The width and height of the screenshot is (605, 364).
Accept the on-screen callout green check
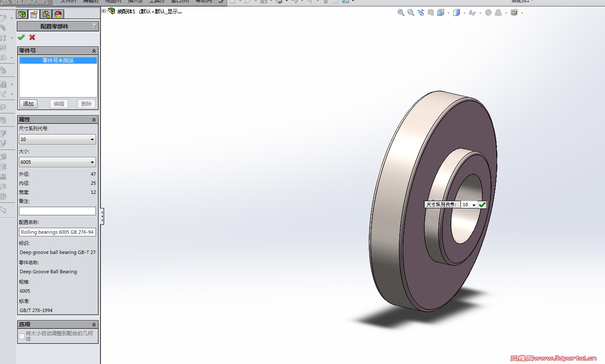click(482, 205)
